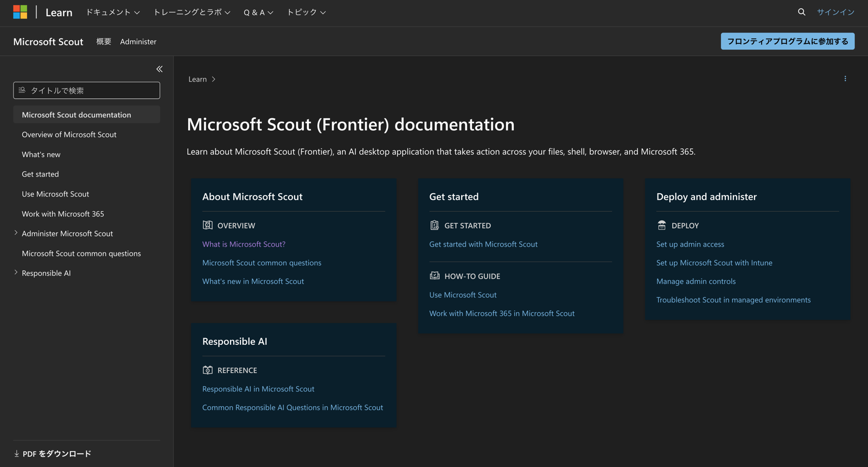Click the About Microsoft Scout card heading
The image size is (868, 467).
(x=252, y=197)
